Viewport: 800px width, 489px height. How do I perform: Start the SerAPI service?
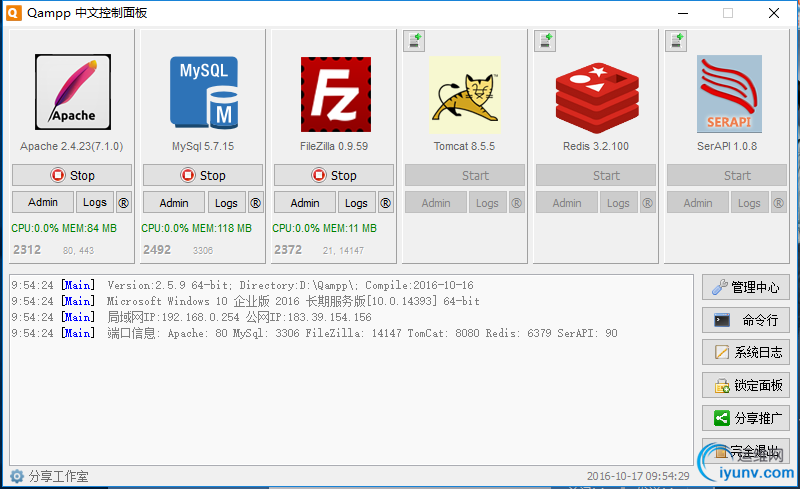tap(727, 175)
